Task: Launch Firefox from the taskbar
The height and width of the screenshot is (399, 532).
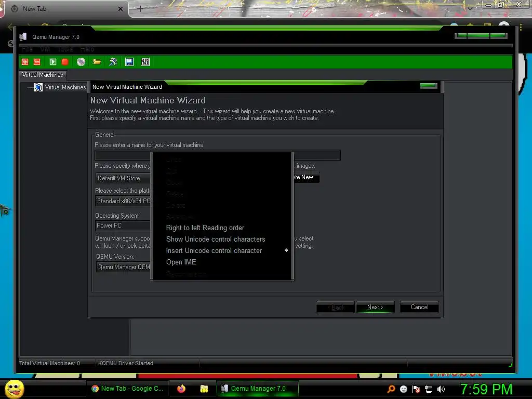Action: 181,389
